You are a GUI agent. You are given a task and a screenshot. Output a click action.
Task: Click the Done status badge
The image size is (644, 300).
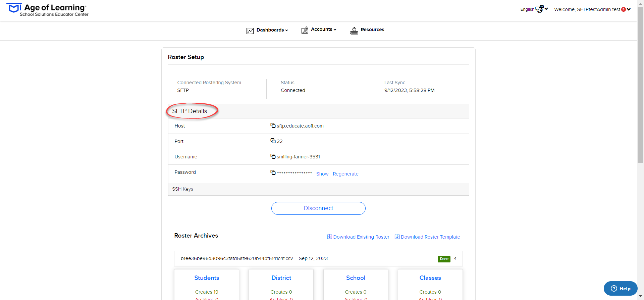point(444,259)
